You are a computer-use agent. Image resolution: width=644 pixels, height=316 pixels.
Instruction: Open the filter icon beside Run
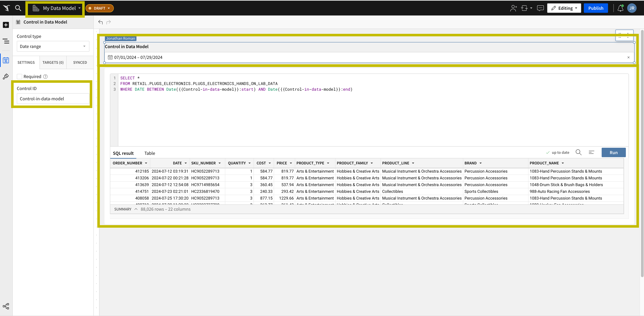(x=592, y=152)
